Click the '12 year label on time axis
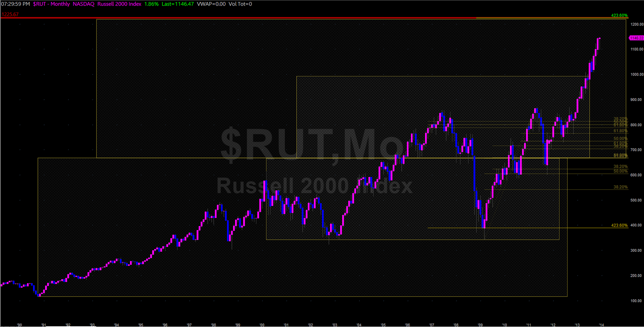644x327 pixels. click(553, 325)
